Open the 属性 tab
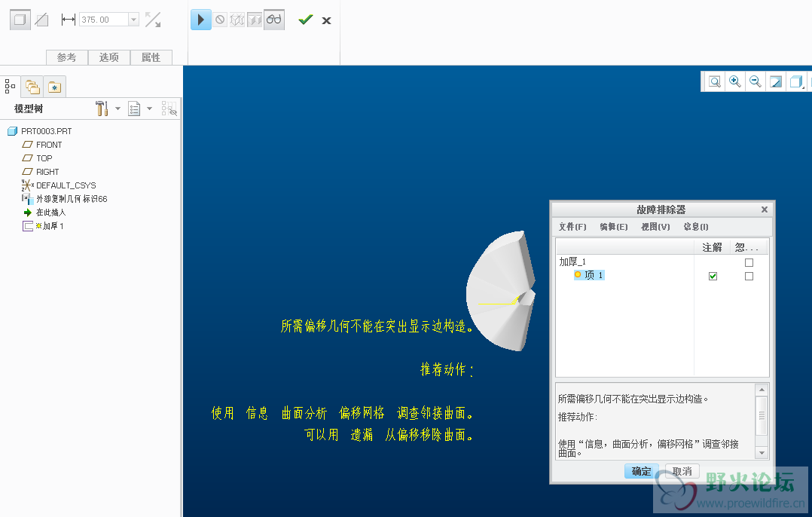812x517 pixels. click(x=151, y=57)
